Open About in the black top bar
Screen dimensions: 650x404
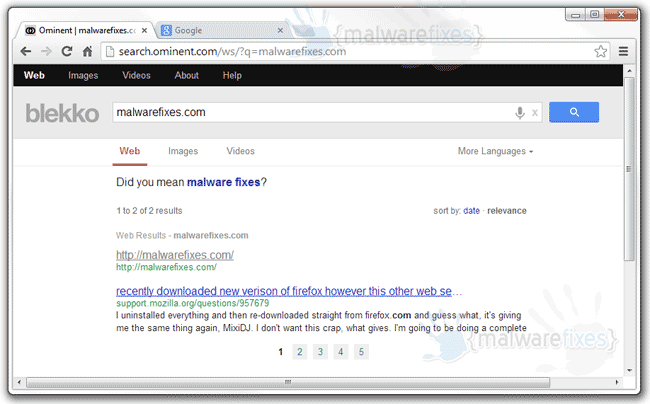(x=187, y=75)
